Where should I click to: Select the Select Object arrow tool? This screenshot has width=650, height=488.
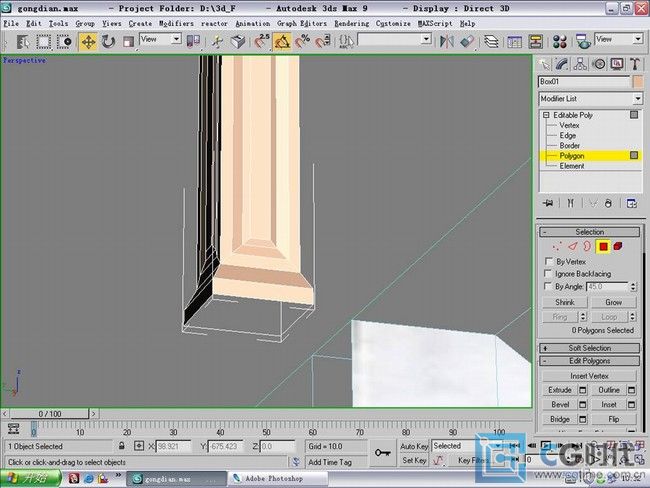coord(23,41)
